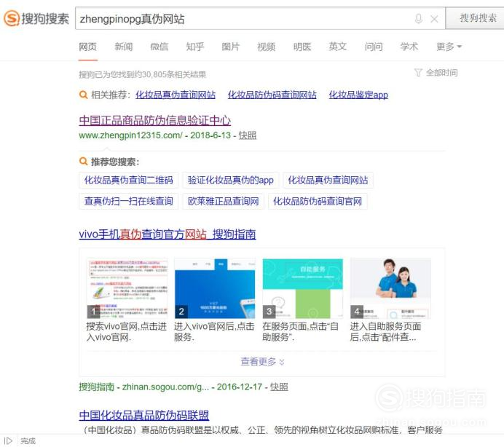Open the 全部时间 time filter

click(441, 73)
